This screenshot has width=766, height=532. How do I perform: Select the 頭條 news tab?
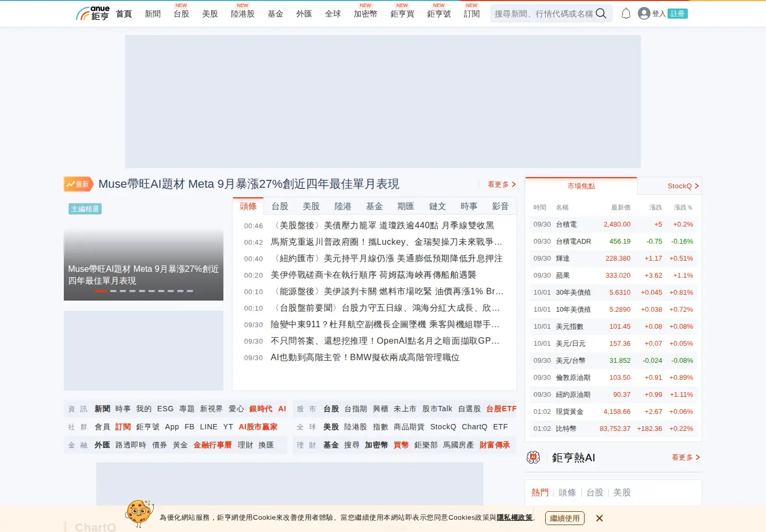(248, 206)
